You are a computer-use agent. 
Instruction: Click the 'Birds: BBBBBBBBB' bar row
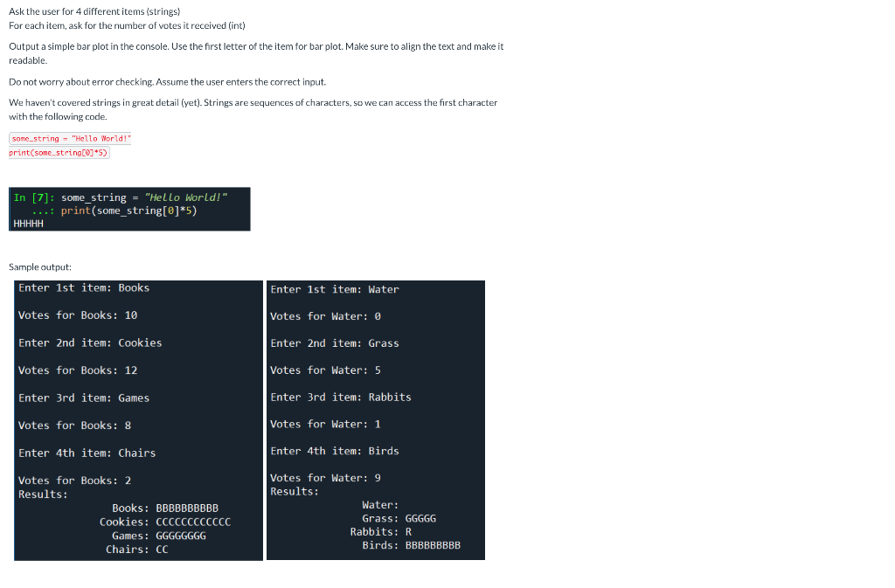point(411,545)
